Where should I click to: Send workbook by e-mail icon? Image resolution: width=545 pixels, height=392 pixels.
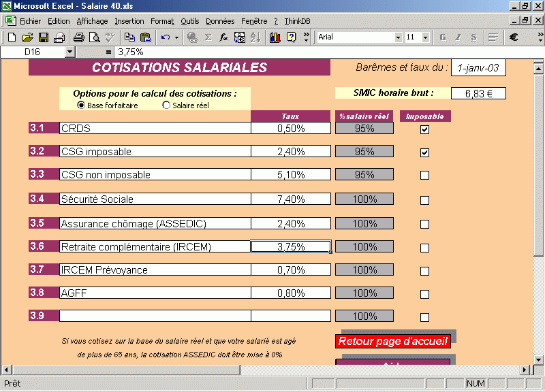click(59, 37)
